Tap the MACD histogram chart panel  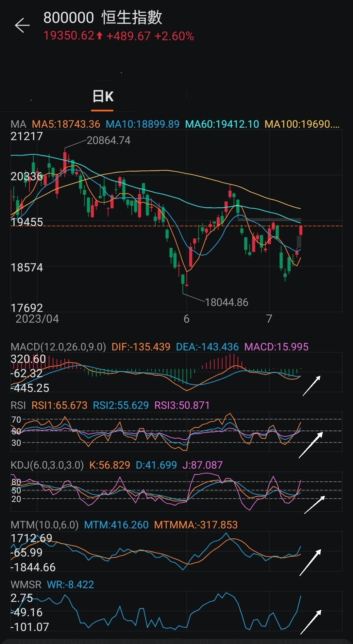pos(176,372)
